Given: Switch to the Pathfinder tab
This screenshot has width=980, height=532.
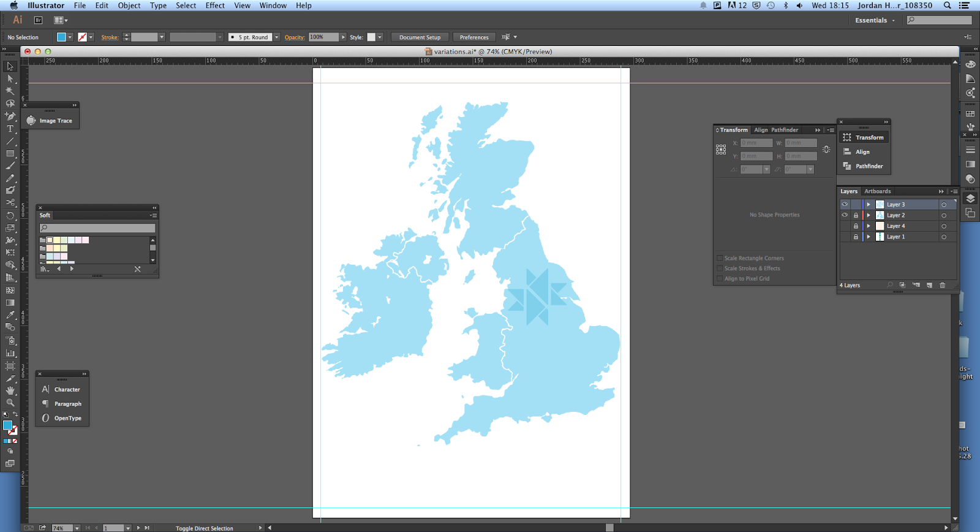Looking at the screenshot, I should pos(785,130).
